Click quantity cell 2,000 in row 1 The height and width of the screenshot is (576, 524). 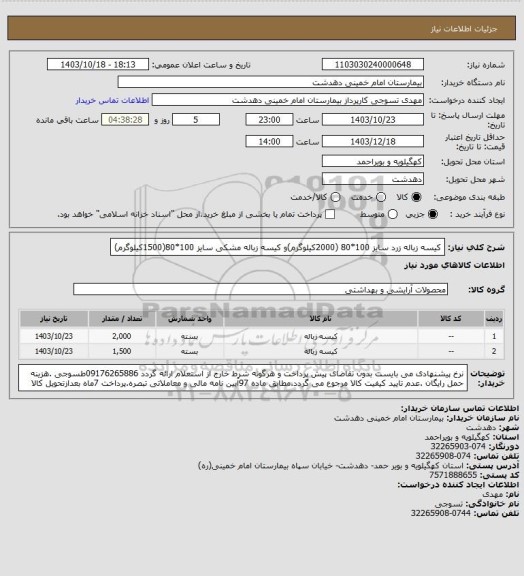click(122, 336)
